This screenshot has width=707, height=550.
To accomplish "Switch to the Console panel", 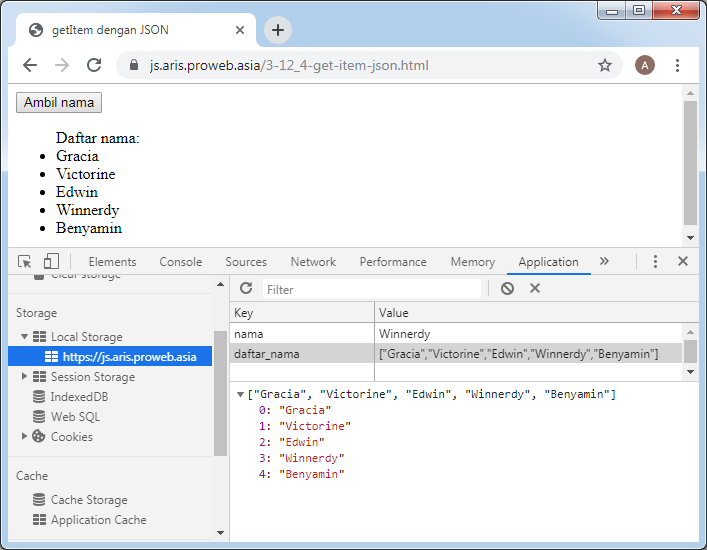I will (x=180, y=262).
